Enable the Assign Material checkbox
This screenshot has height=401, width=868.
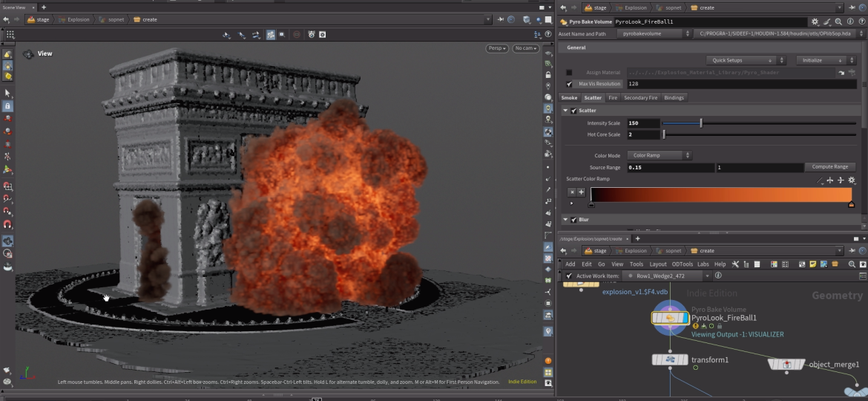click(569, 73)
